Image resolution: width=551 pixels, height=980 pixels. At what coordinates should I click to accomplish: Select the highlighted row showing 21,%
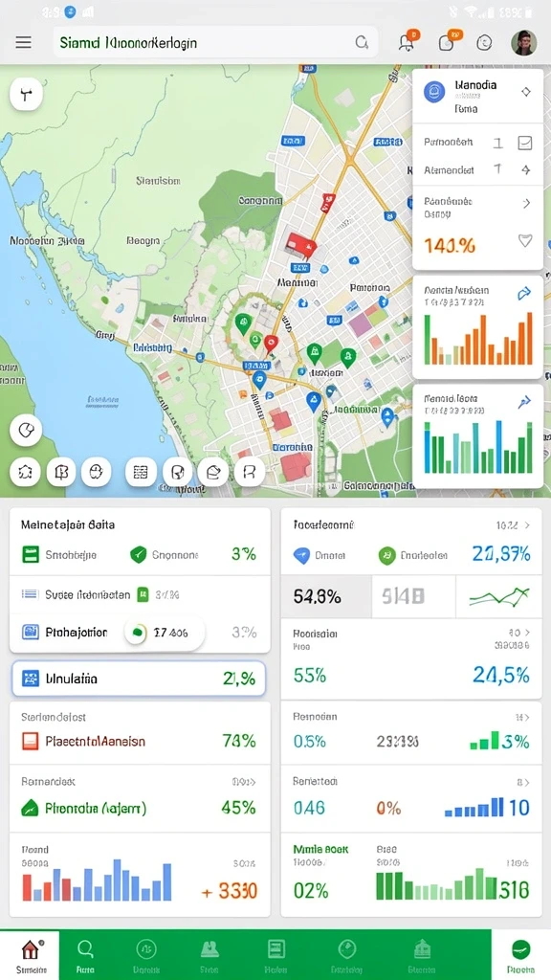click(139, 679)
